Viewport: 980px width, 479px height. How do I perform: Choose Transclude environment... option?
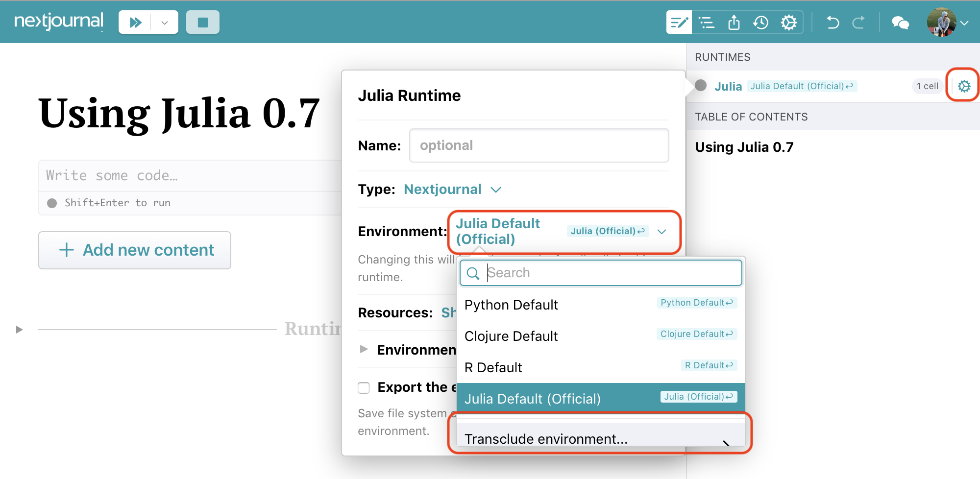(601, 436)
